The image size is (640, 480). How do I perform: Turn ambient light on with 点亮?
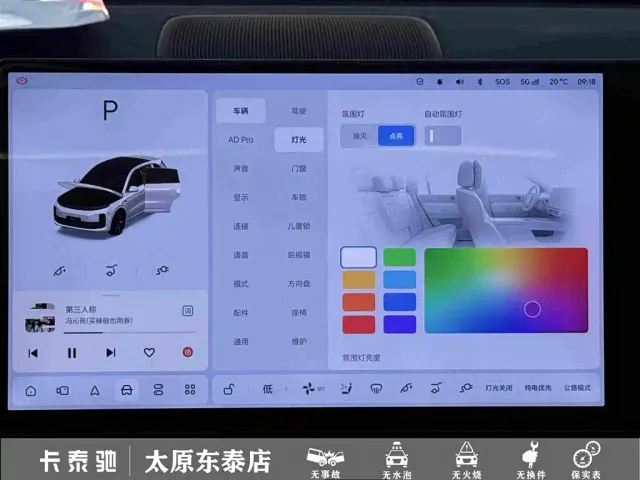[396, 136]
